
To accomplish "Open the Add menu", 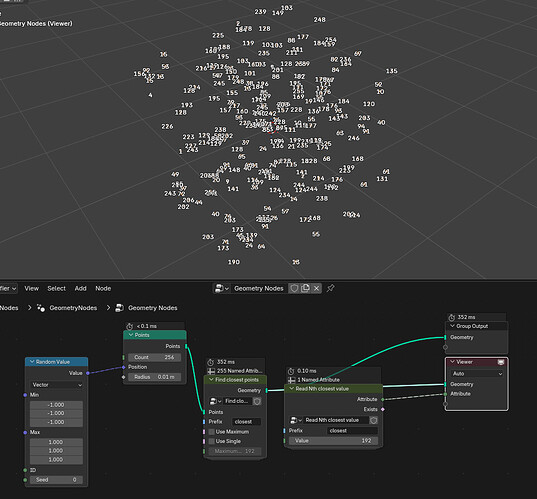I will [80, 288].
